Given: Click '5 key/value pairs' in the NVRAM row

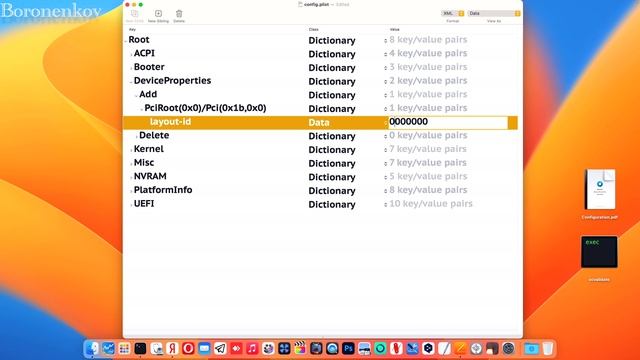Looking at the screenshot, I should [x=428, y=176].
